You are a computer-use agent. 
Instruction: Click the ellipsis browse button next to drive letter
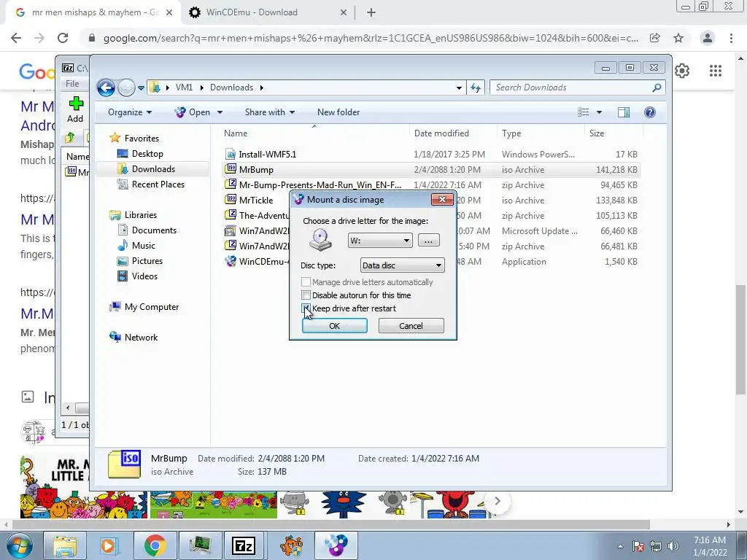tap(428, 241)
